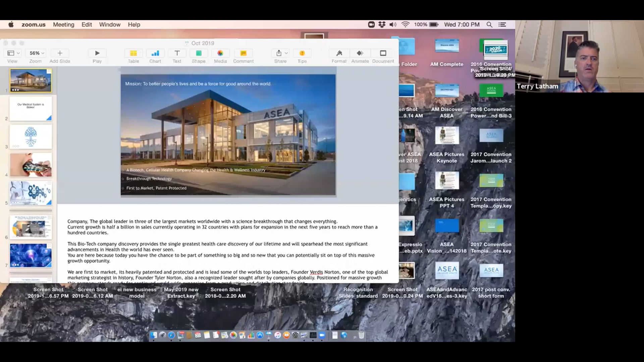The image size is (644, 362).
Task: Select 2017 post conv. short form file
Action: pyautogui.click(x=491, y=281)
